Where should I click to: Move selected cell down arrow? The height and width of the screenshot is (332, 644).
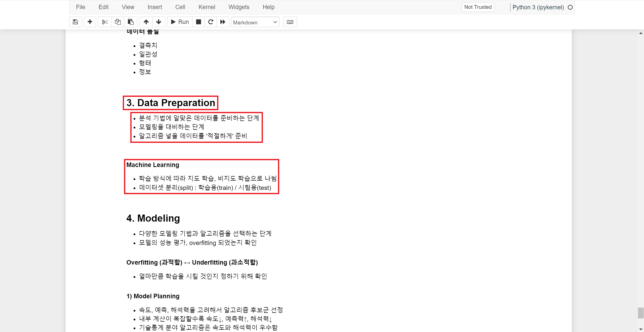point(159,22)
